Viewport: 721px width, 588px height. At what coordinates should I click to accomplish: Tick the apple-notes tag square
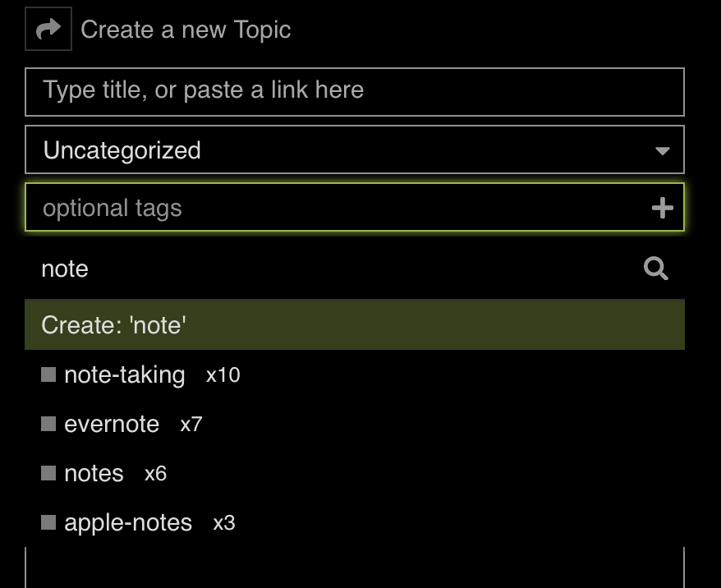48,522
